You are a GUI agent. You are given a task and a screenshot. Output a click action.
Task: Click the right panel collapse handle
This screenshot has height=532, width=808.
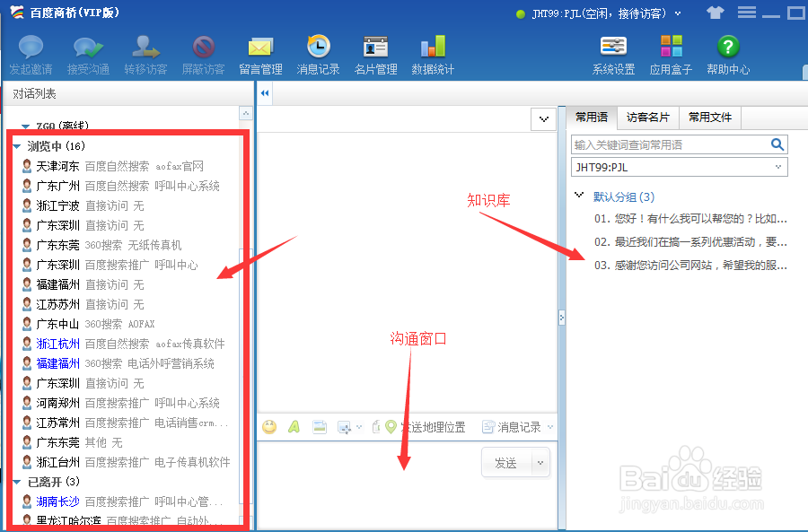[x=562, y=318]
